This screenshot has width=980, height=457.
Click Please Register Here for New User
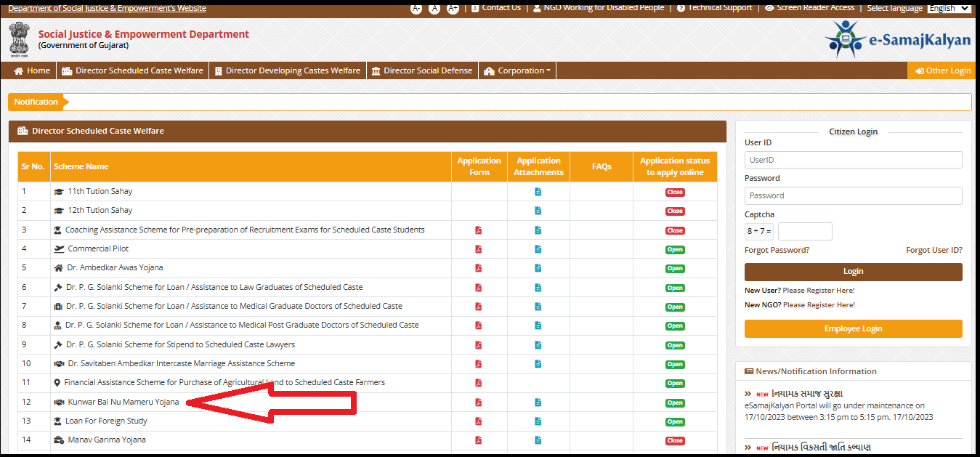coord(819,291)
